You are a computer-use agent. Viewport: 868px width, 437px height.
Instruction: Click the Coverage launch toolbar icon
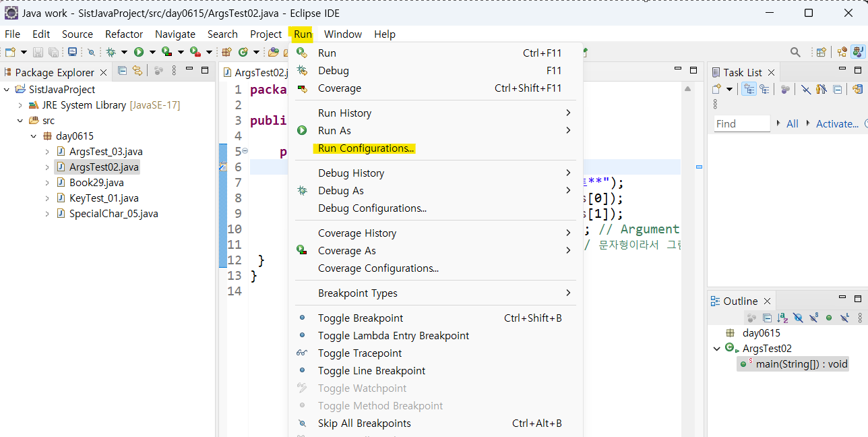166,52
